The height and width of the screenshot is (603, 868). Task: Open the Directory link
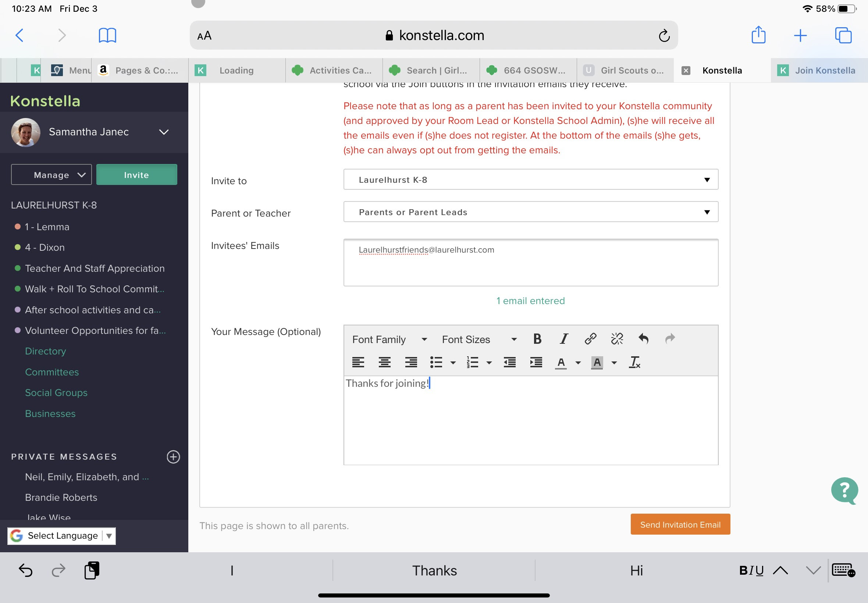pyautogui.click(x=45, y=351)
